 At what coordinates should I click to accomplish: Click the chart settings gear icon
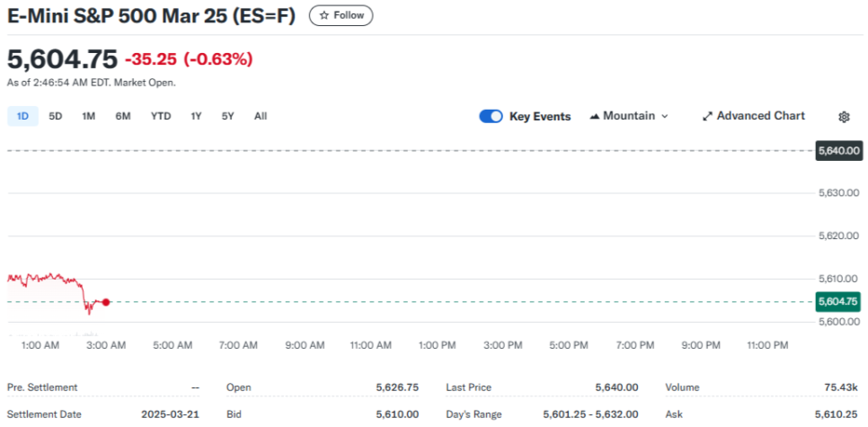844,117
